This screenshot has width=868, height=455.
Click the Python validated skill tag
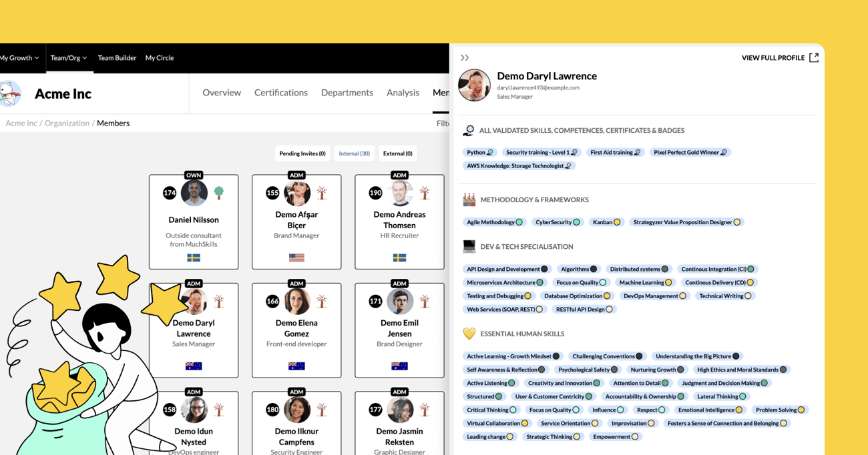[480, 152]
